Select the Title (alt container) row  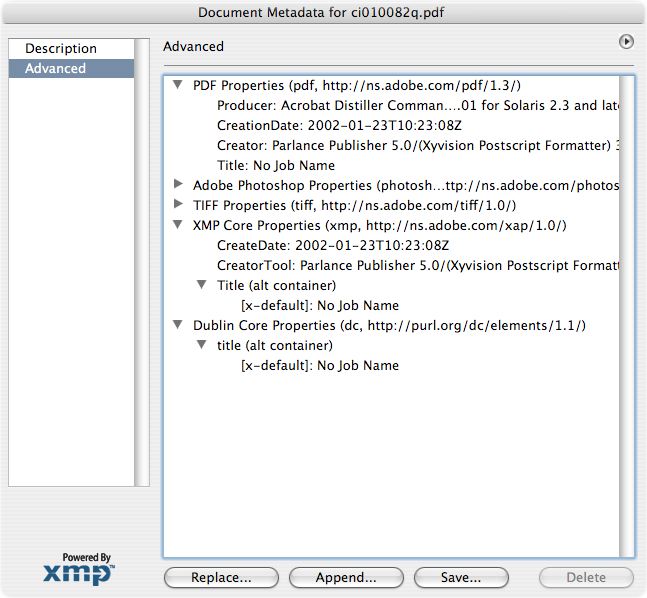[276, 286]
